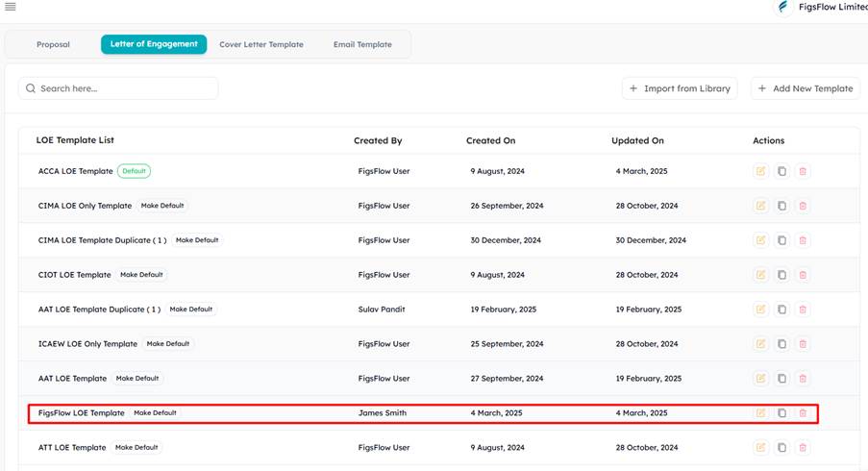The height and width of the screenshot is (471, 868).
Task: Click the FigsFlow LOE Template name
Action: pyautogui.click(x=82, y=413)
